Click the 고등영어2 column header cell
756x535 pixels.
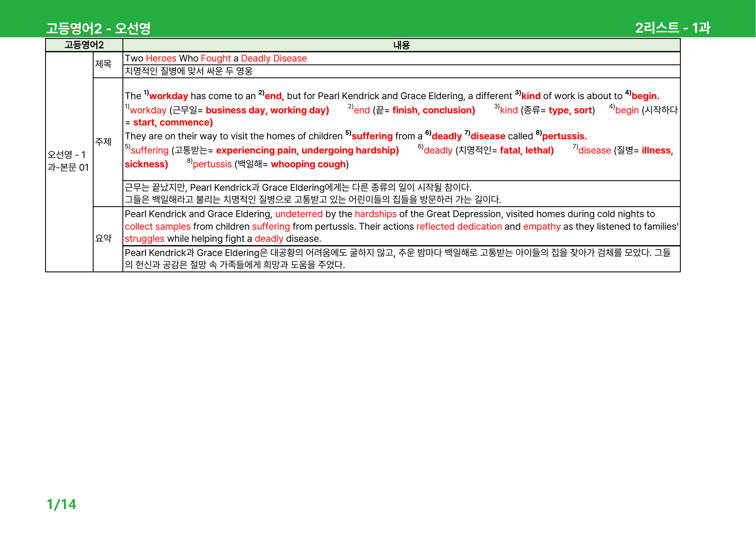coord(84,45)
